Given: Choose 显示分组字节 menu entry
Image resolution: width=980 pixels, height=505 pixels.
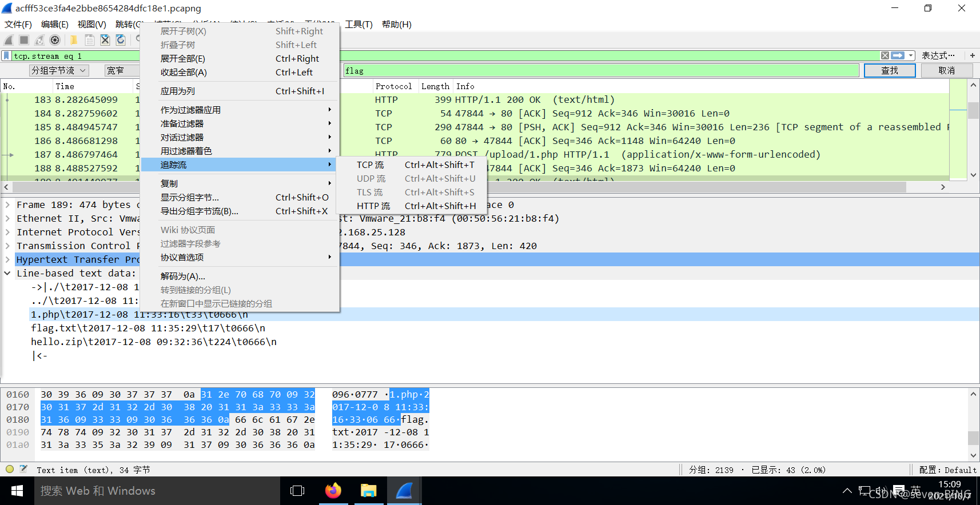Looking at the screenshot, I should [240, 197].
